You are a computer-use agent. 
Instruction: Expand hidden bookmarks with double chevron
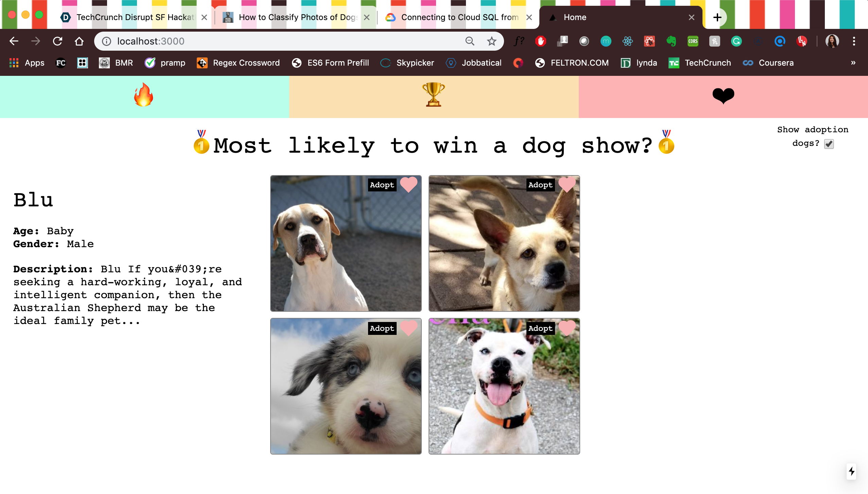pos(853,63)
